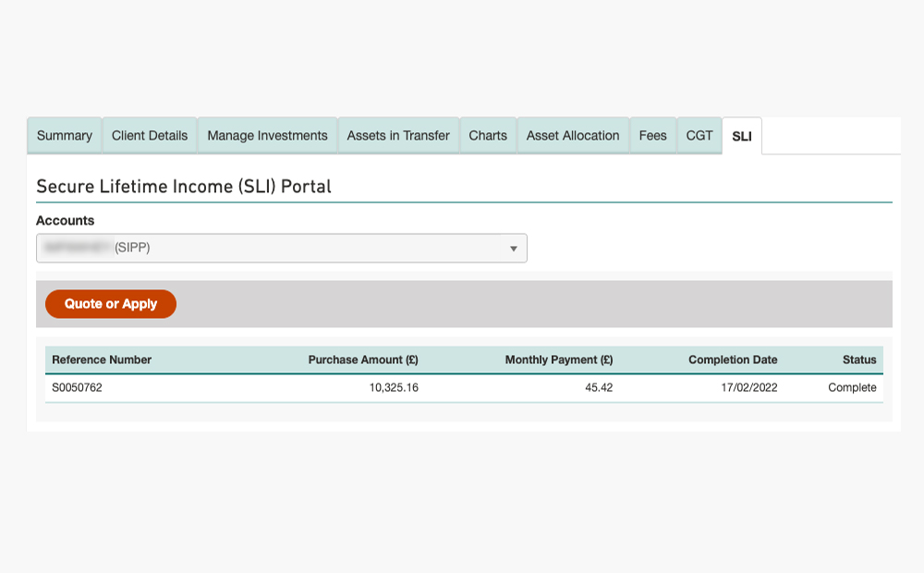Click the Completion Date column header
The image size is (924, 573).
coord(733,360)
